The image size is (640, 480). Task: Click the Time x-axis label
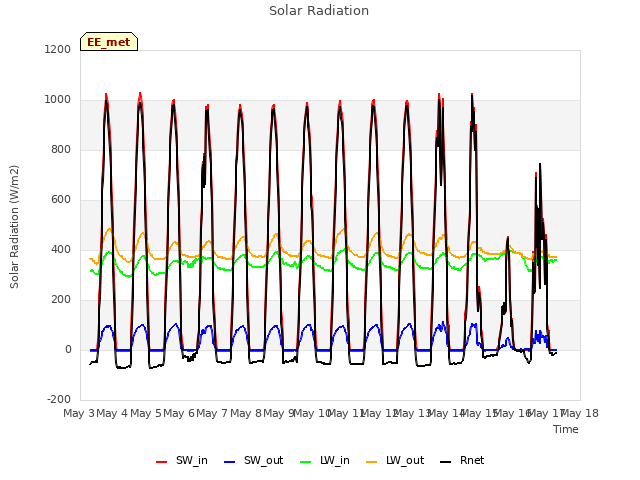tap(566, 429)
